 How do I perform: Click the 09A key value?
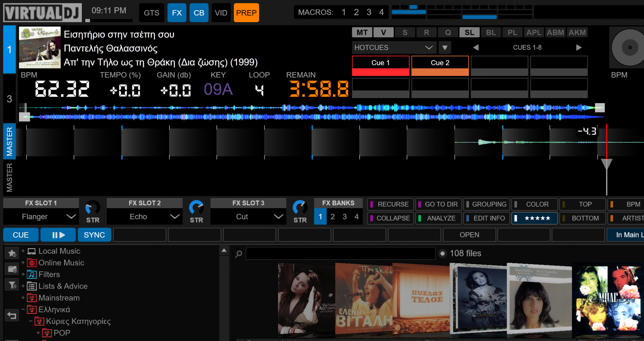[218, 90]
